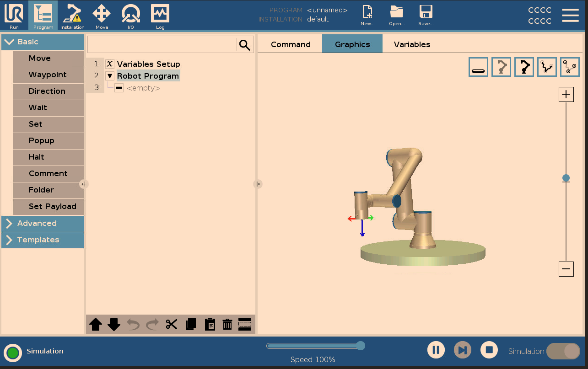Click the undo arrow
Screen dimensions: 588x369
click(x=133, y=325)
